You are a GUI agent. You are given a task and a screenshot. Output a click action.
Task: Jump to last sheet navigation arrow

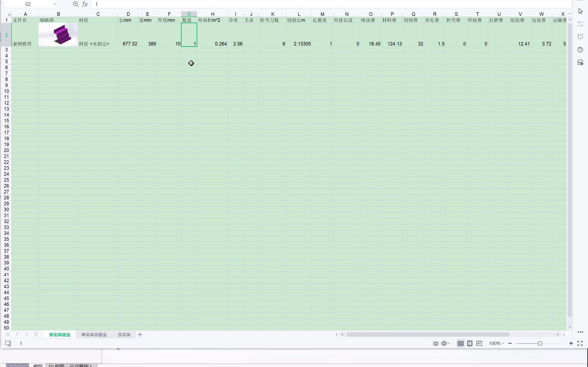pyautogui.click(x=36, y=335)
